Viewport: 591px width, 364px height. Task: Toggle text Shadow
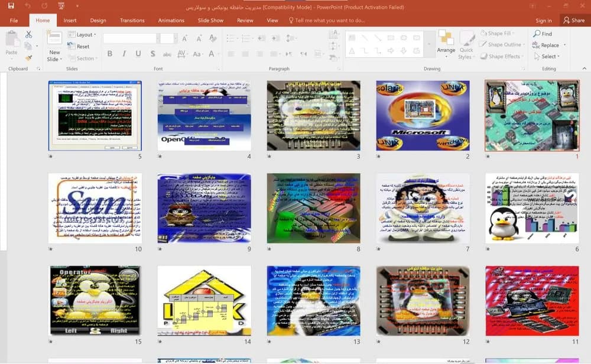point(152,54)
